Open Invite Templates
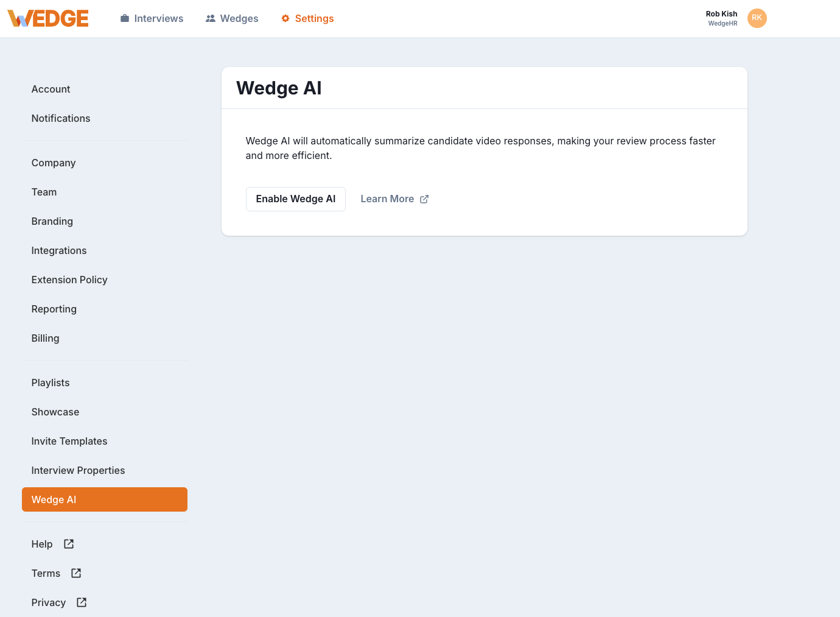The width and height of the screenshot is (840, 617). 105,441
